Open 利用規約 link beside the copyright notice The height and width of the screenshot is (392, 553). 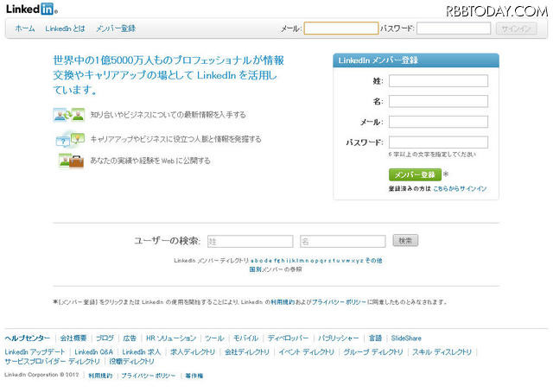pos(100,376)
